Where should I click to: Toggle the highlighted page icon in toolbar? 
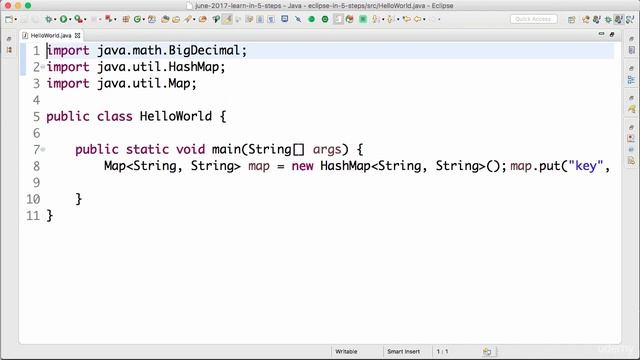coord(338,19)
